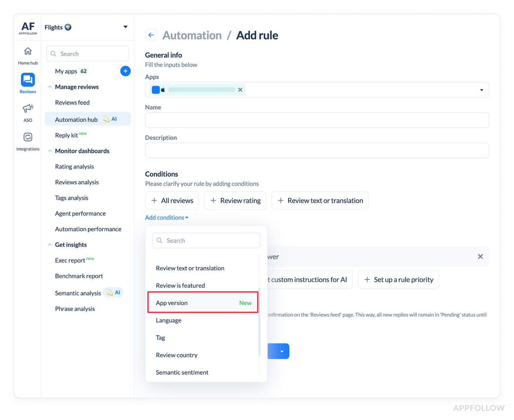Collapse the Manage reviews section
This screenshot has width=514, height=420.
(50, 87)
